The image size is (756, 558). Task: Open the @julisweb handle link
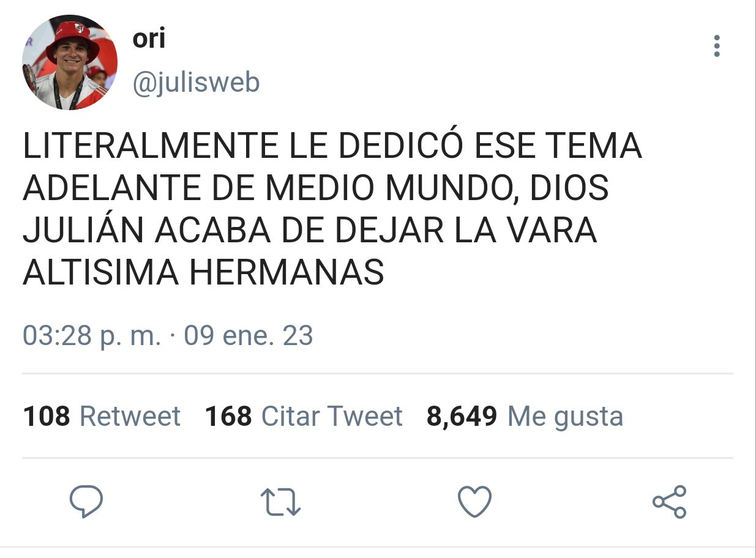(x=196, y=82)
